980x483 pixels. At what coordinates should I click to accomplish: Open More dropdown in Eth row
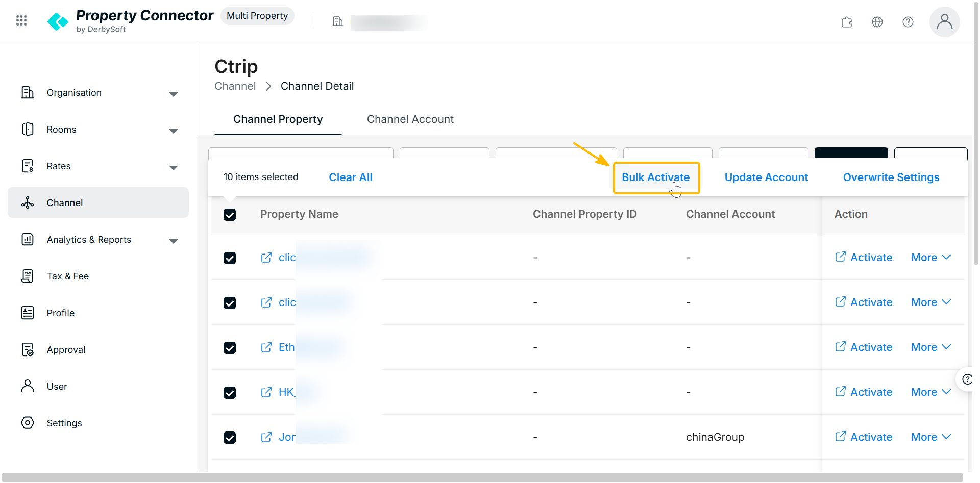click(931, 347)
